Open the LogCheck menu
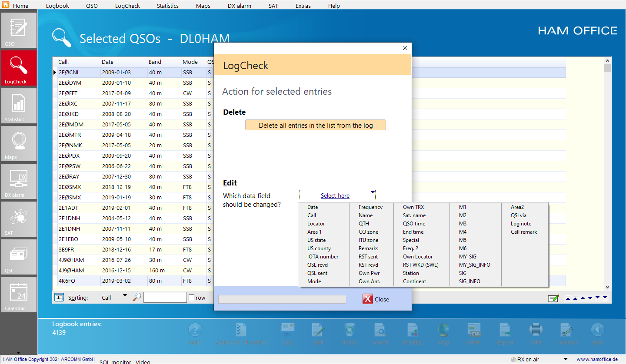 127,6
